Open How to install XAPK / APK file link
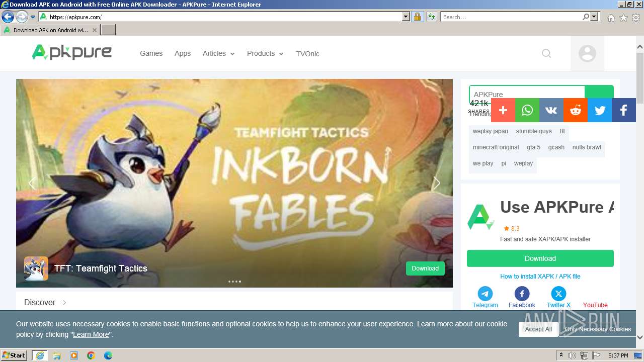The image size is (644, 362). point(540,277)
